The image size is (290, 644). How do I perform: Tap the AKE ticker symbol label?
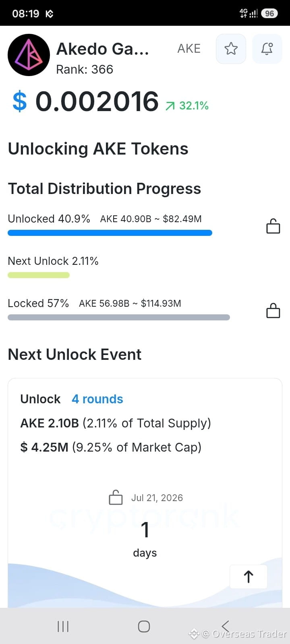[189, 49]
